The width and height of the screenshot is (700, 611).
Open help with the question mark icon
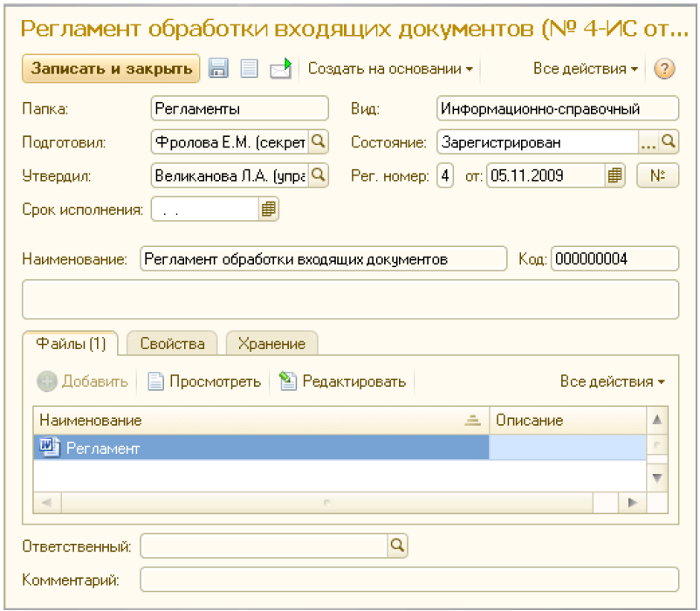coord(664,69)
